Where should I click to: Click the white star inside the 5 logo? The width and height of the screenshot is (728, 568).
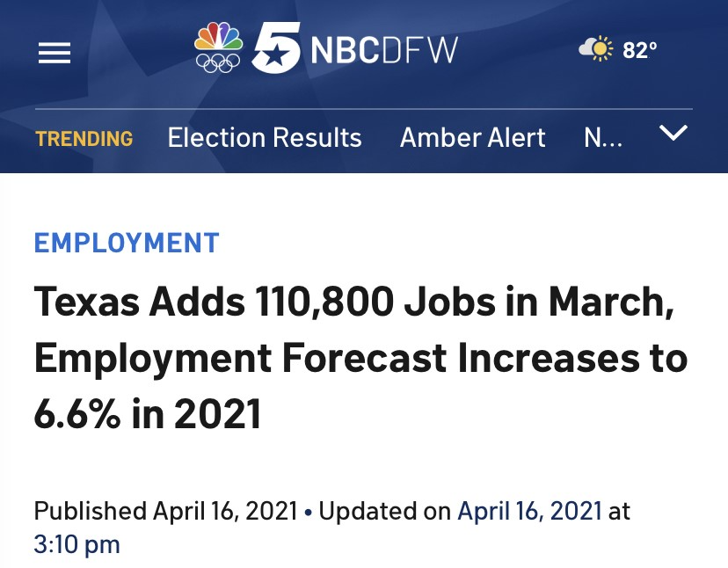point(274,55)
